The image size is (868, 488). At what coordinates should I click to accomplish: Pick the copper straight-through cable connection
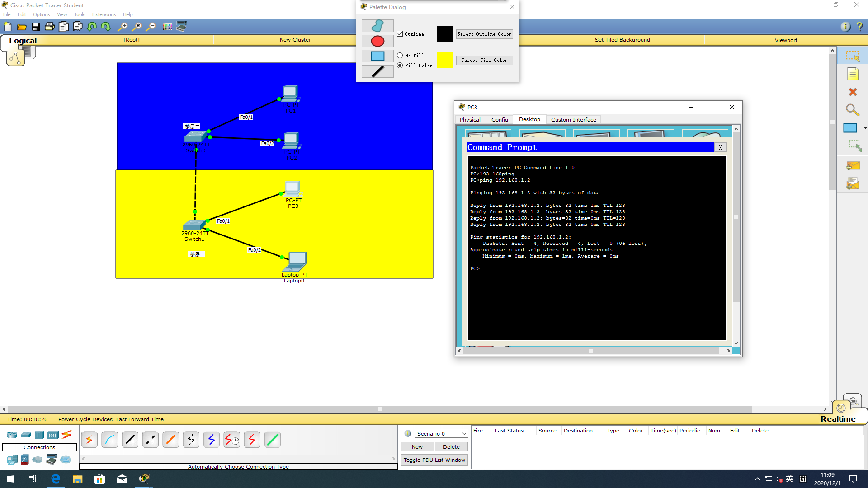(x=130, y=439)
